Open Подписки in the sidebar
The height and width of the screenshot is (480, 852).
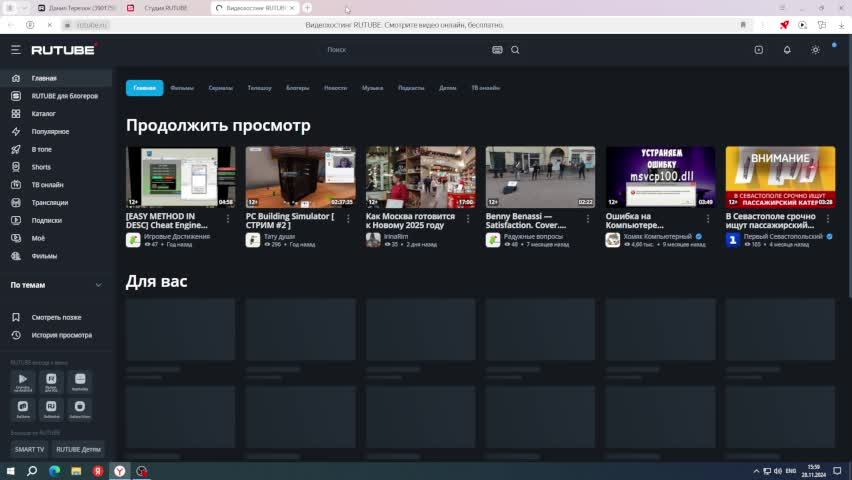click(x=56, y=220)
